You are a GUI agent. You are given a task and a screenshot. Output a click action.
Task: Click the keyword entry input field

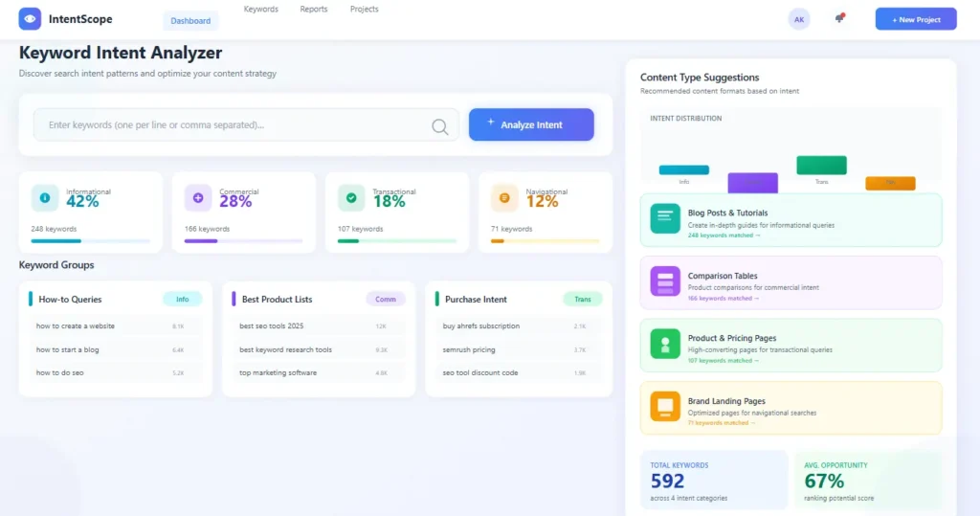point(246,124)
